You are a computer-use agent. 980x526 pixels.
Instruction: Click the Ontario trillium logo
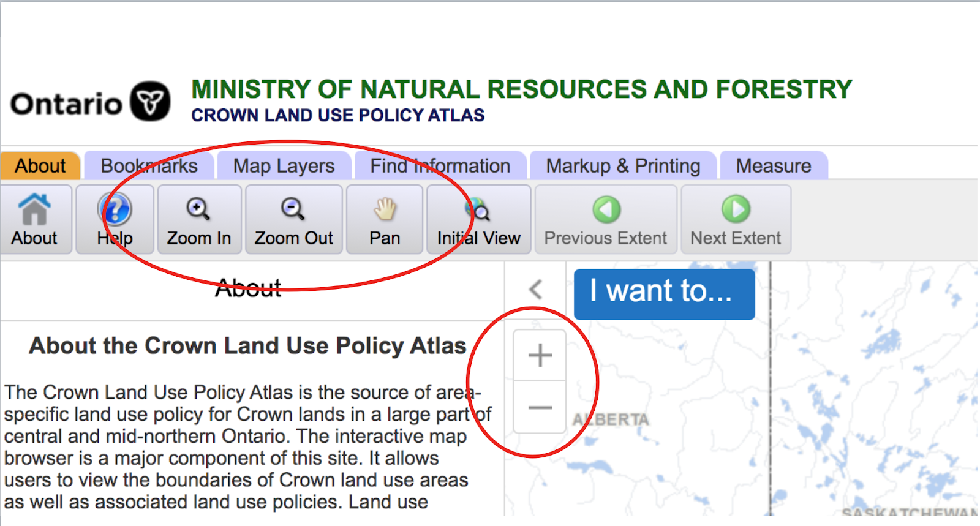[151, 101]
